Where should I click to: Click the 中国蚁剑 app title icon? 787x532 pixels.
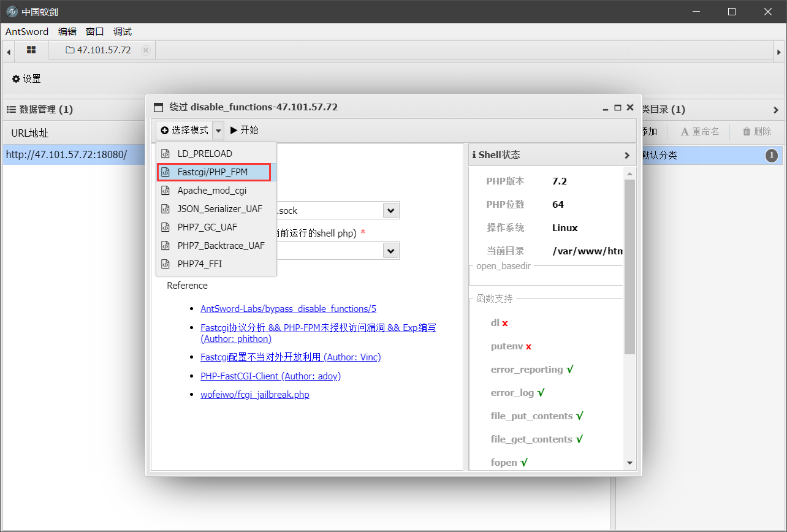point(12,12)
